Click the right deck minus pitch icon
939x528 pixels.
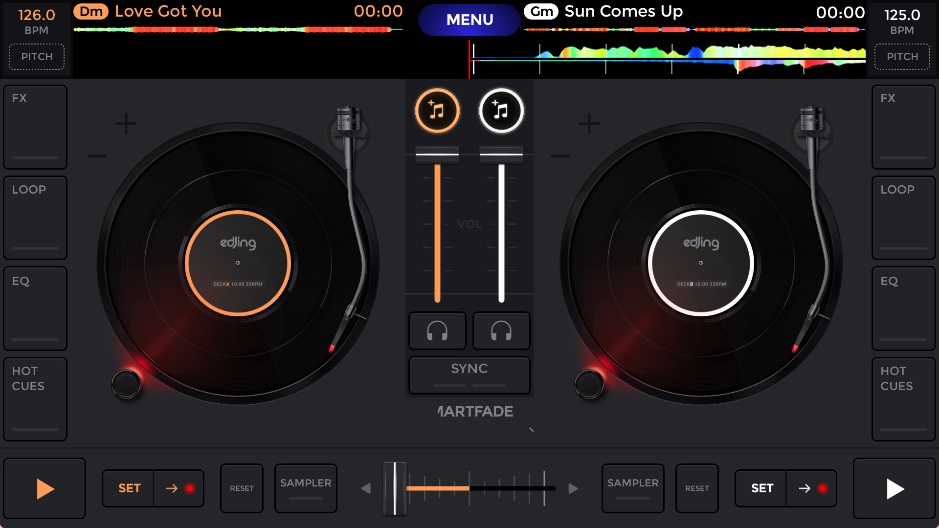pos(561,156)
